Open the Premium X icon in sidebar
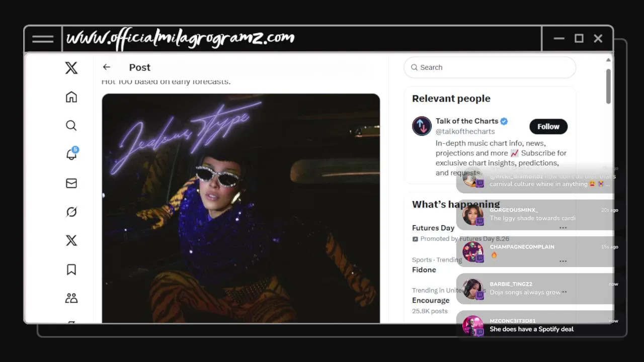 (x=71, y=240)
